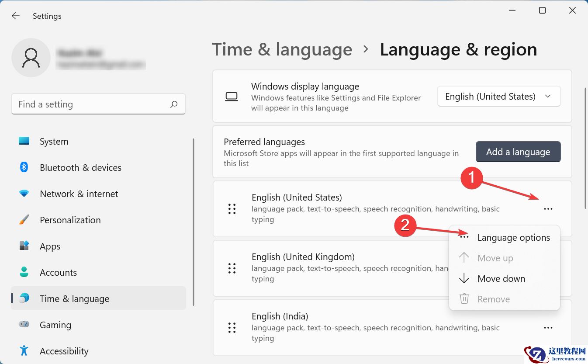Click the Preferred languages heading

pos(264,142)
